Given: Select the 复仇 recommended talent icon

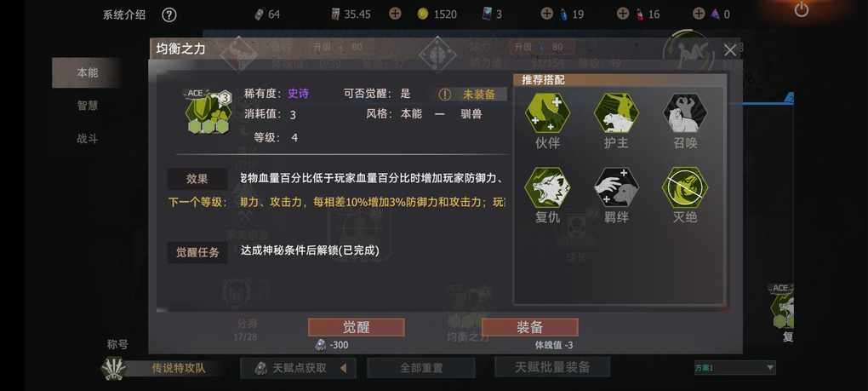Looking at the screenshot, I should pos(547,187).
